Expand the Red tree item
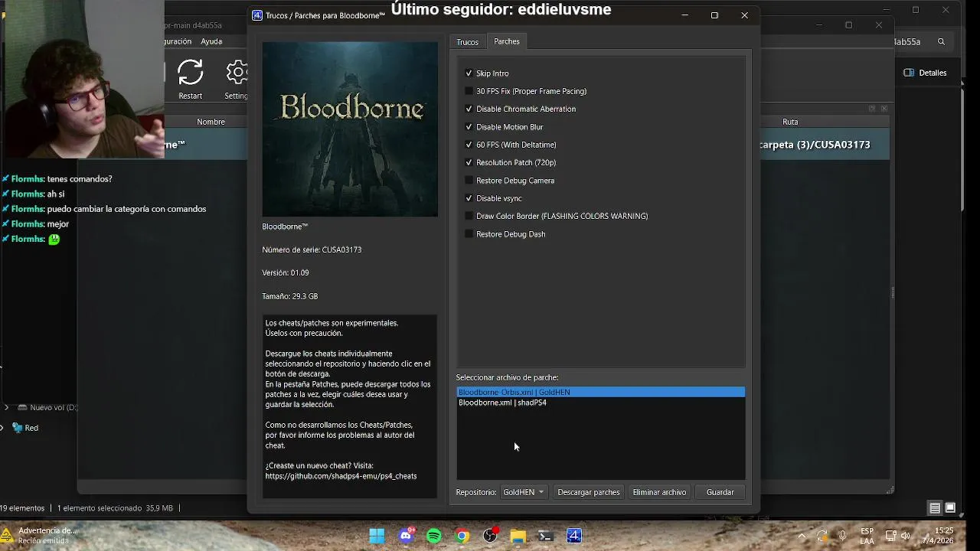 tap(2, 428)
